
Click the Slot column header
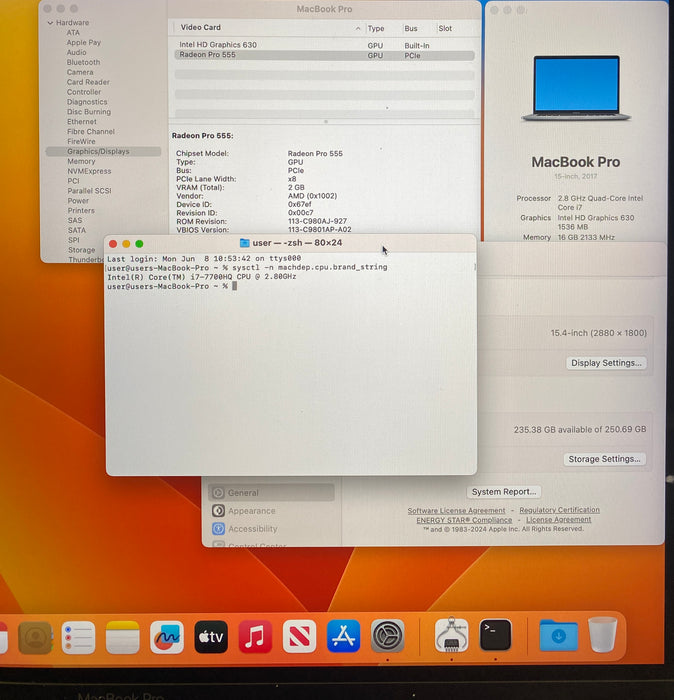click(x=445, y=29)
